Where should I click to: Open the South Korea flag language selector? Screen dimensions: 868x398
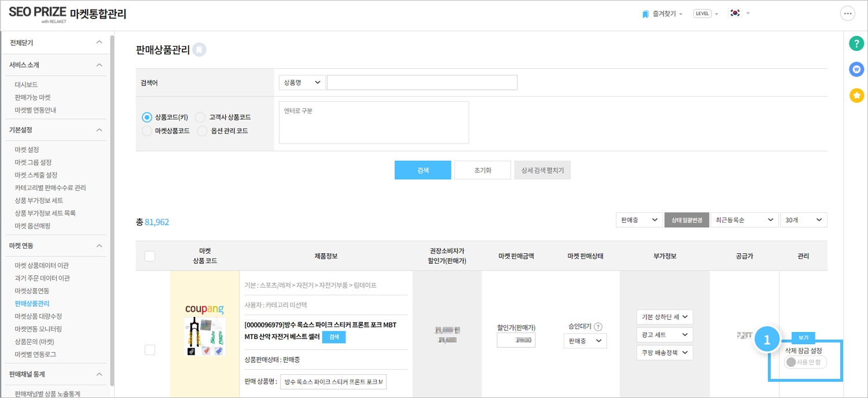point(738,13)
